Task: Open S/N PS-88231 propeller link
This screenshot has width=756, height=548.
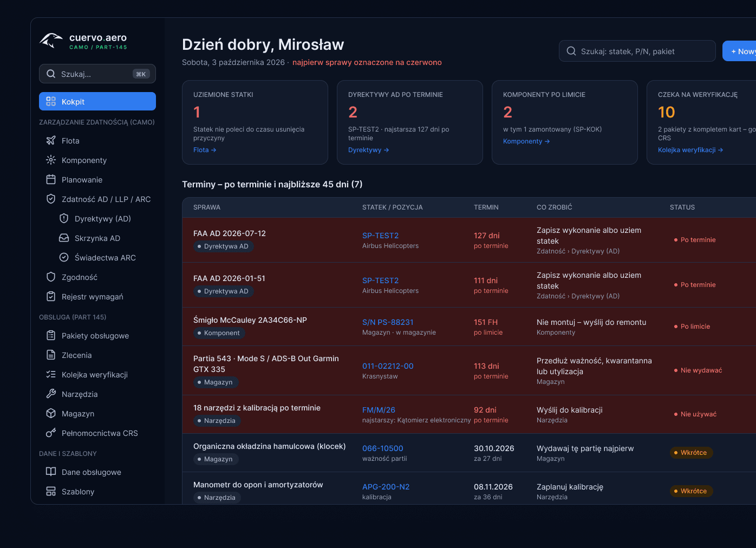Action: coord(388,322)
